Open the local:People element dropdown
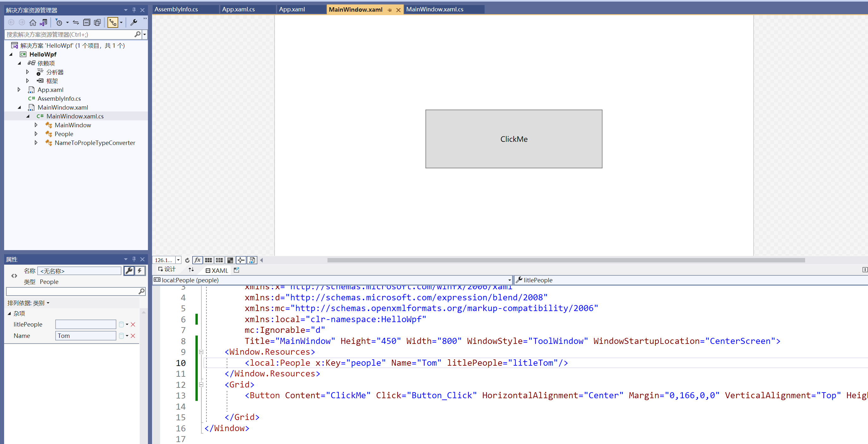Screen dimensions: 868x444 tap(510, 280)
